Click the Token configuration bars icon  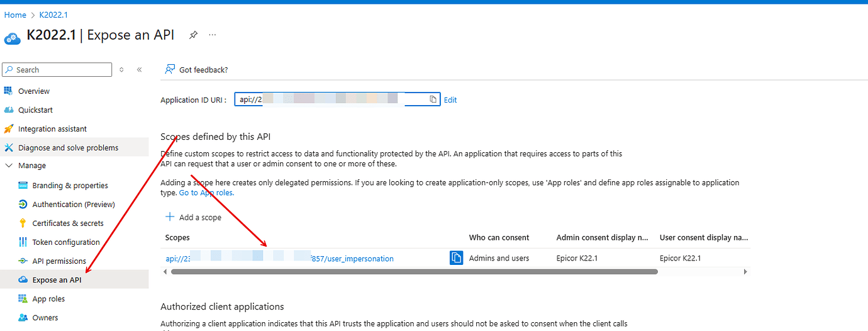[x=23, y=242]
